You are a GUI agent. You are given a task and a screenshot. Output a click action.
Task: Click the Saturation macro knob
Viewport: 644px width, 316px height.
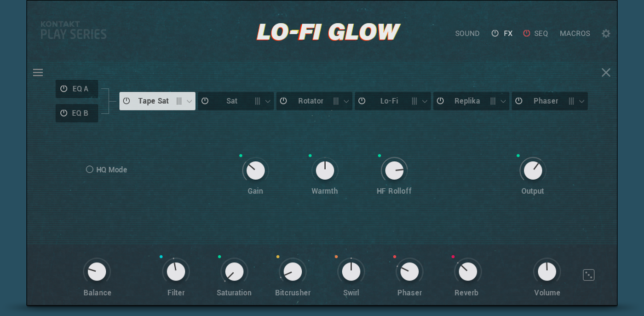coord(234,272)
